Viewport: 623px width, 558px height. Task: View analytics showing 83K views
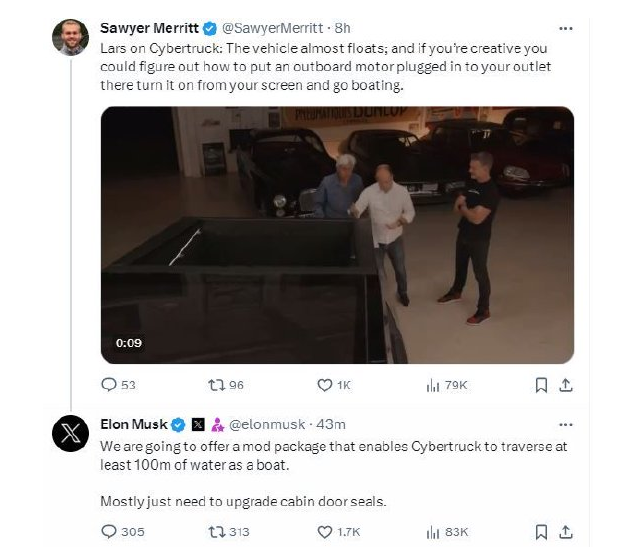447,532
